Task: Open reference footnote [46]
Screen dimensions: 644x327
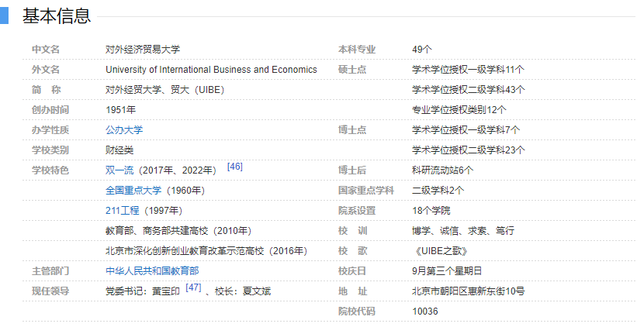Action: pos(234,167)
